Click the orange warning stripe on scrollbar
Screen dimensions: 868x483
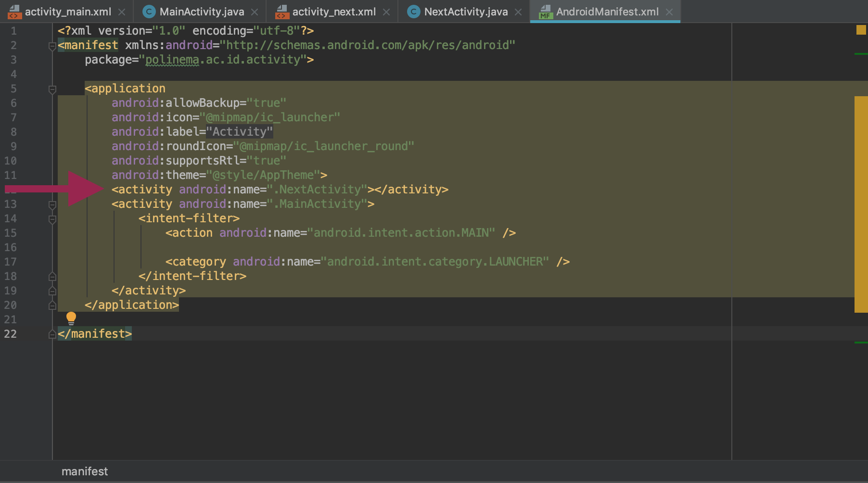pyautogui.click(x=861, y=204)
